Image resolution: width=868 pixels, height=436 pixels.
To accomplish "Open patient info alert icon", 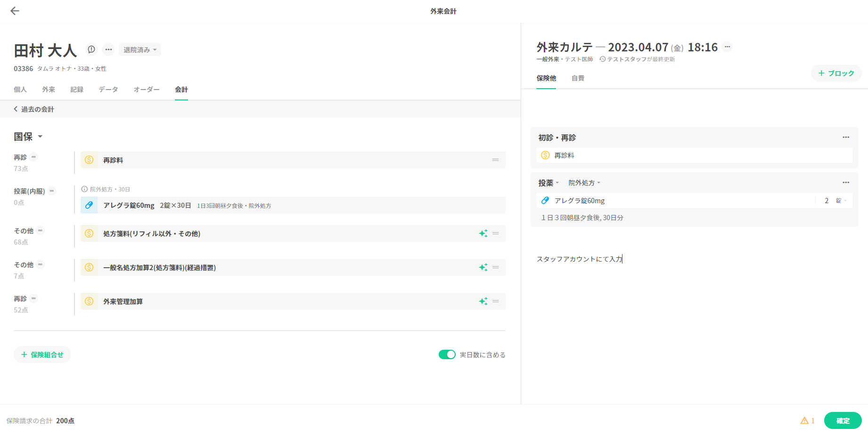I will click(91, 49).
